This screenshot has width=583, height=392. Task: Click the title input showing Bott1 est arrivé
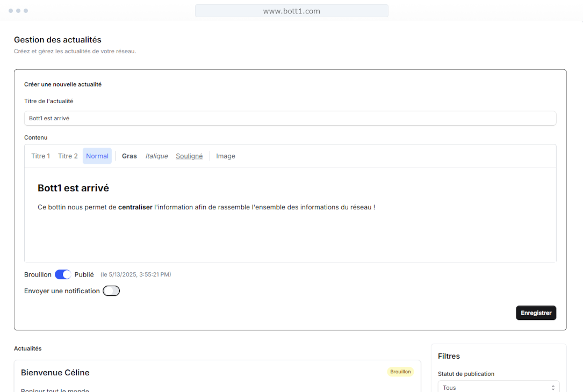click(290, 118)
